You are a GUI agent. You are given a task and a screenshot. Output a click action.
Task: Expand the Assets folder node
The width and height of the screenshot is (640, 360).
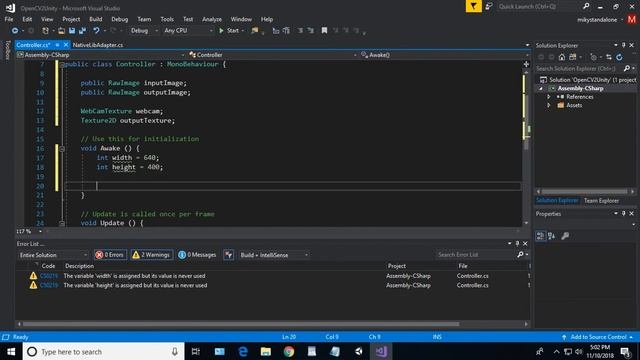[549, 105]
